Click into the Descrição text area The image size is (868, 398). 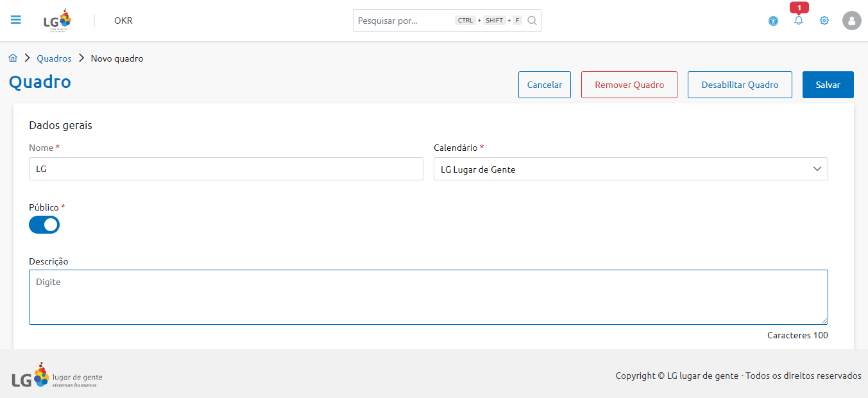[x=428, y=297]
